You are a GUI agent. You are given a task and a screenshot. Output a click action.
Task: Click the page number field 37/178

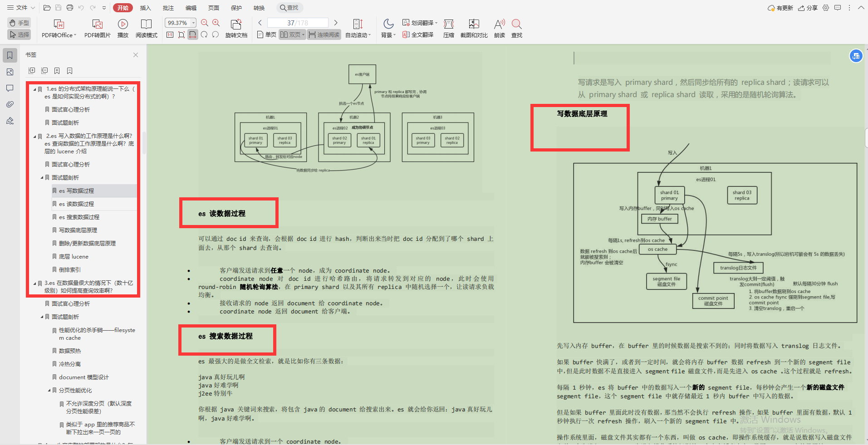298,23
